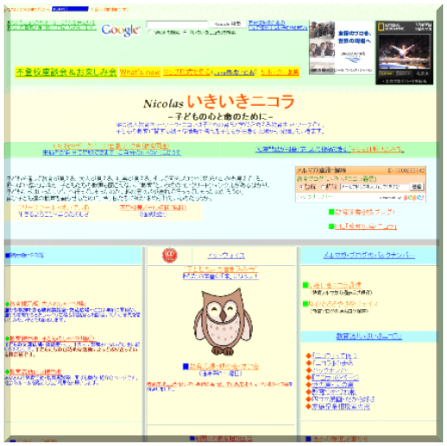Open the left orange link in pale yellow box
447x446 pixels.
tap(53, 208)
